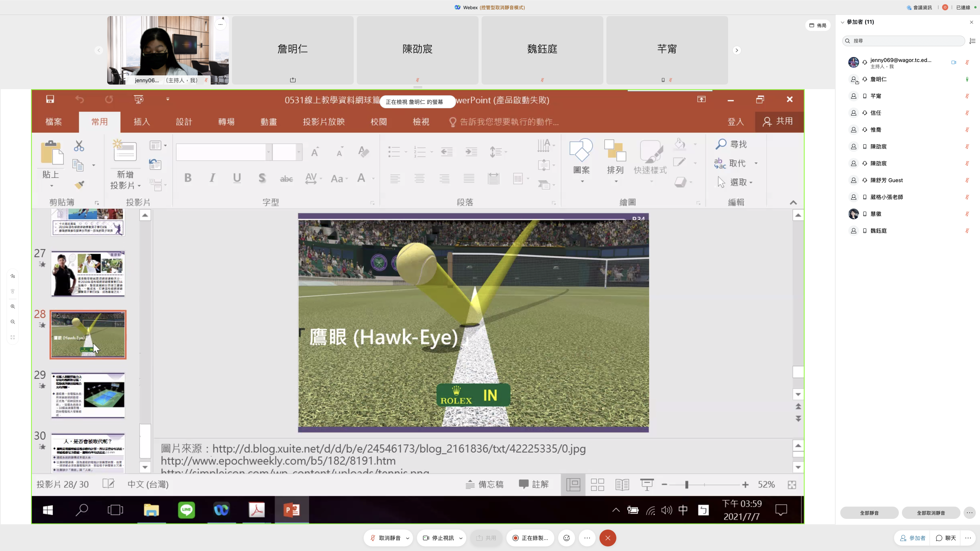This screenshot has width=980, height=551.
Task: Open Reading view icon in status bar
Action: coord(622,484)
